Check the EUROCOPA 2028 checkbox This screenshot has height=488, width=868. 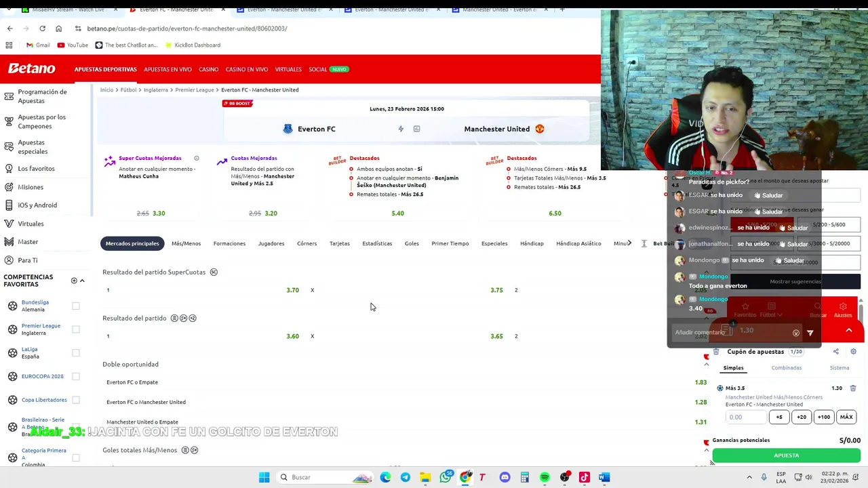click(76, 376)
